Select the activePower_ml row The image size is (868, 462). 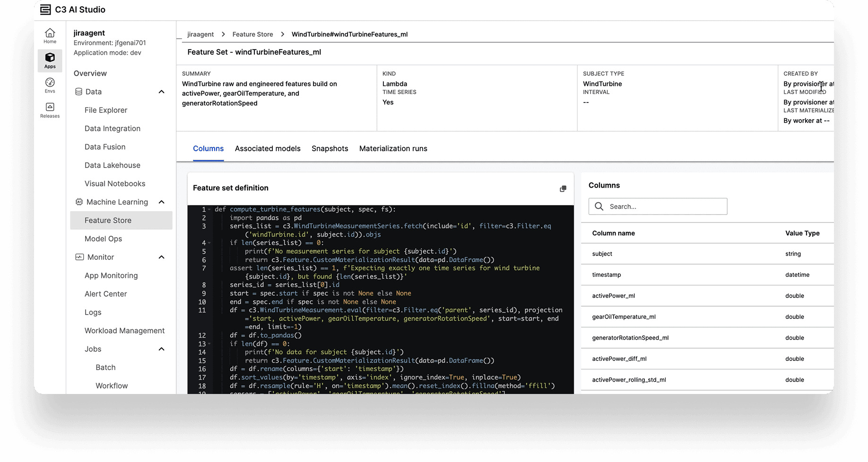[707, 296]
